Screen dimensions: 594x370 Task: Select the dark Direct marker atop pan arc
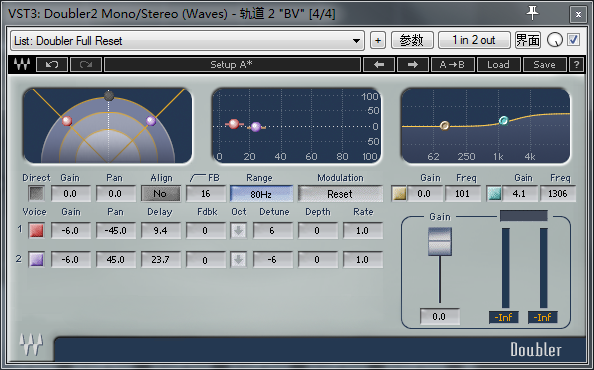[x=109, y=95]
